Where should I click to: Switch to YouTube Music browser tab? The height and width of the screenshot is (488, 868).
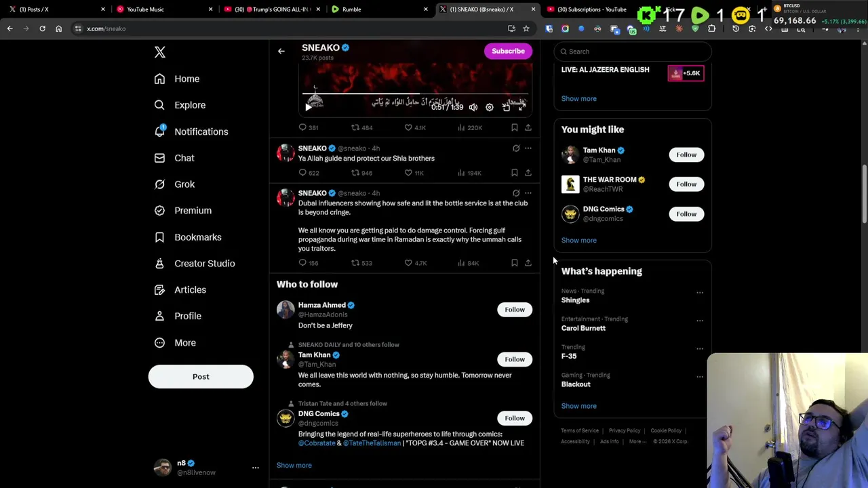pos(163,9)
